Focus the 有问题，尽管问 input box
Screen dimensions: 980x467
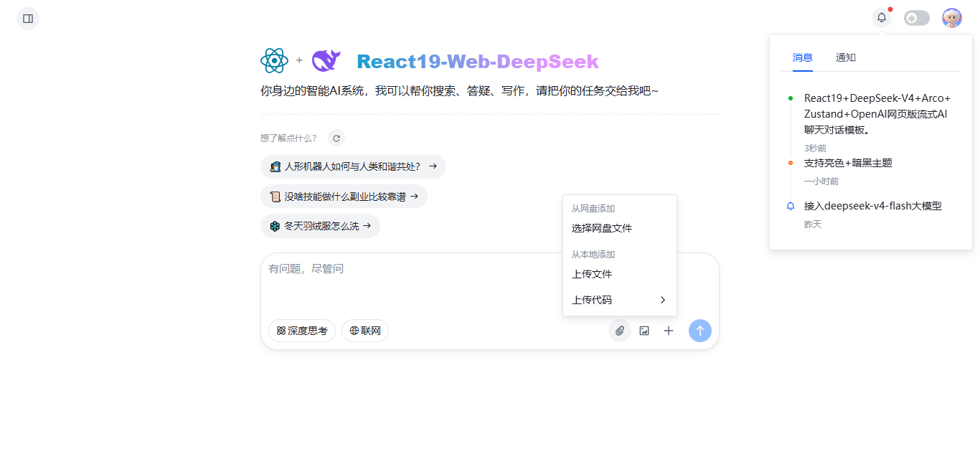click(489, 283)
